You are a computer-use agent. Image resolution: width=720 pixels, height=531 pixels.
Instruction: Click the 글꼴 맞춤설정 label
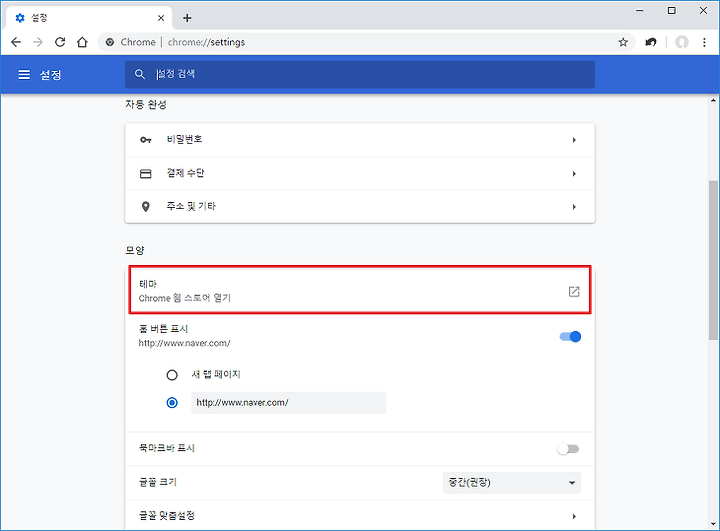(x=167, y=516)
